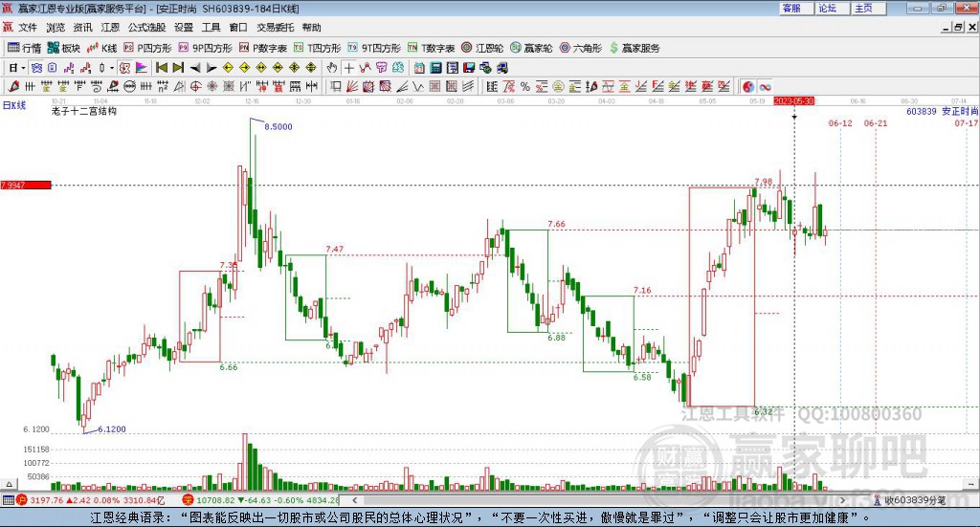Click the 603839 stock code label

click(922, 111)
